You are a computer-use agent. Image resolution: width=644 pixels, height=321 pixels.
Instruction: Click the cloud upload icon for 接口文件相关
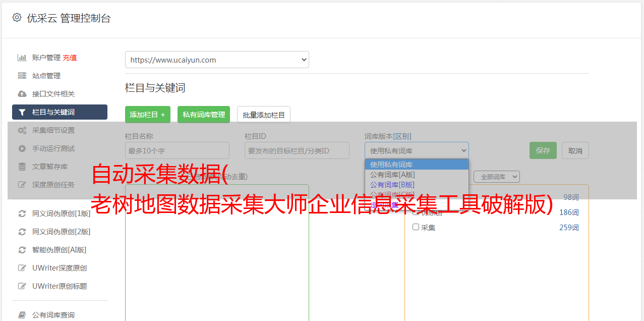[x=22, y=94]
